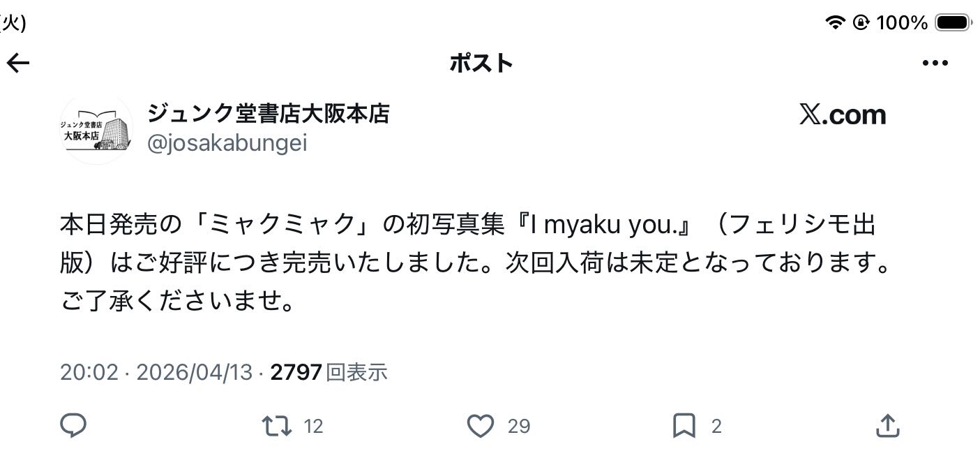Viewport: 980px width, 458px height.
Task: View the 2797 回表示 view count
Action: (329, 372)
